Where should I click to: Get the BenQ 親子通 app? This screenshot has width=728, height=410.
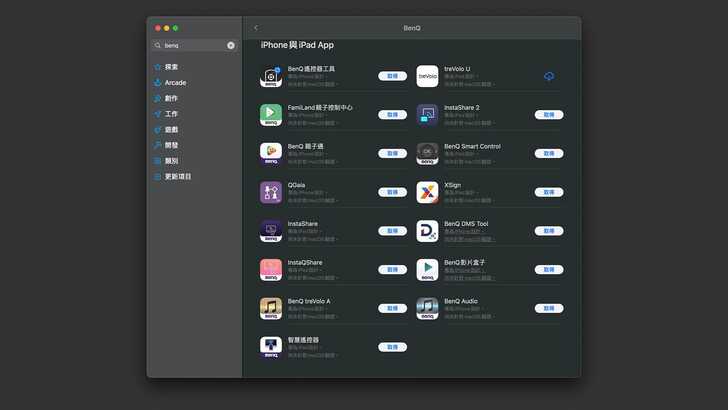pyautogui.click(x=392, y=153)
